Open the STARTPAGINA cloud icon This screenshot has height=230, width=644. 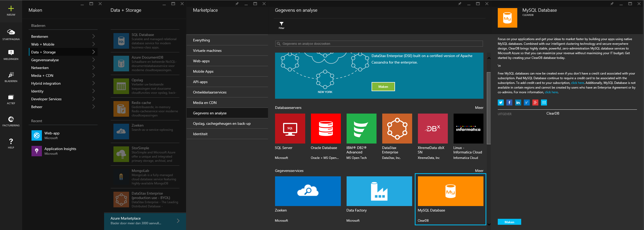click(11, 32)
